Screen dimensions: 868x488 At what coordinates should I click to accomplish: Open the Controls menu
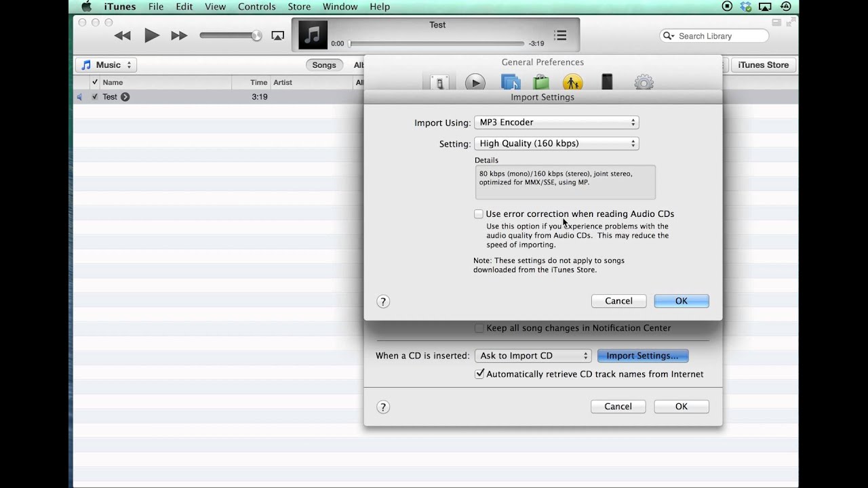click(257, 7)
